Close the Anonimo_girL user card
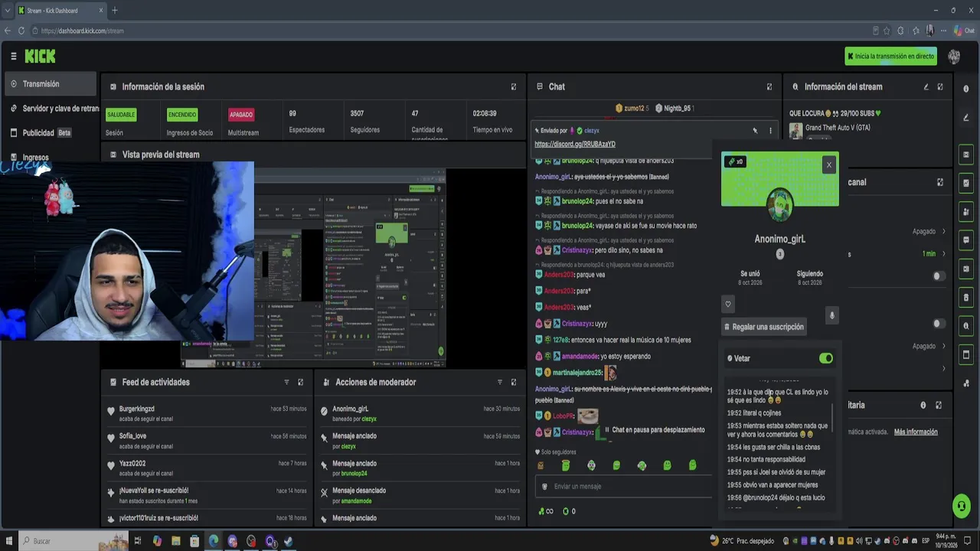 click(828, 165)
